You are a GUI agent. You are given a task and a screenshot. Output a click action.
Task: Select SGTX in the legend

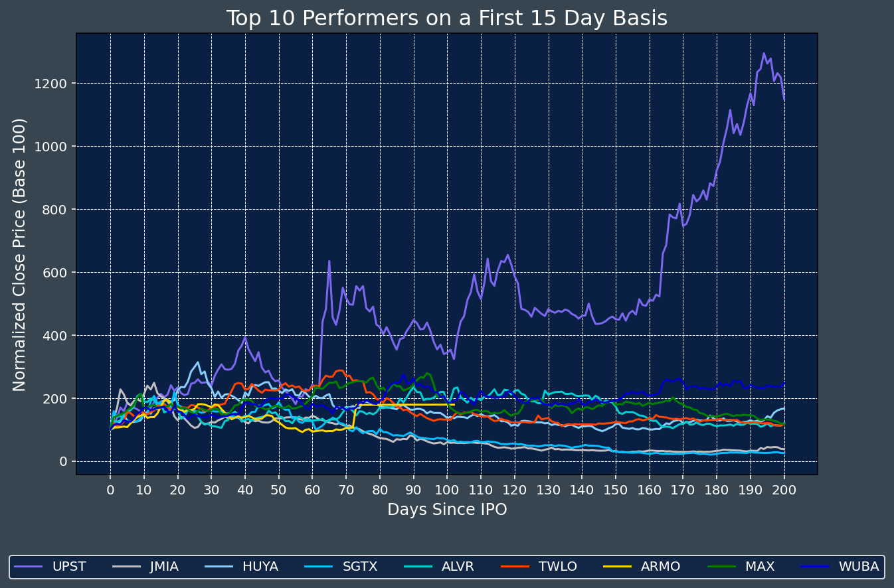[x=359, y=567]
